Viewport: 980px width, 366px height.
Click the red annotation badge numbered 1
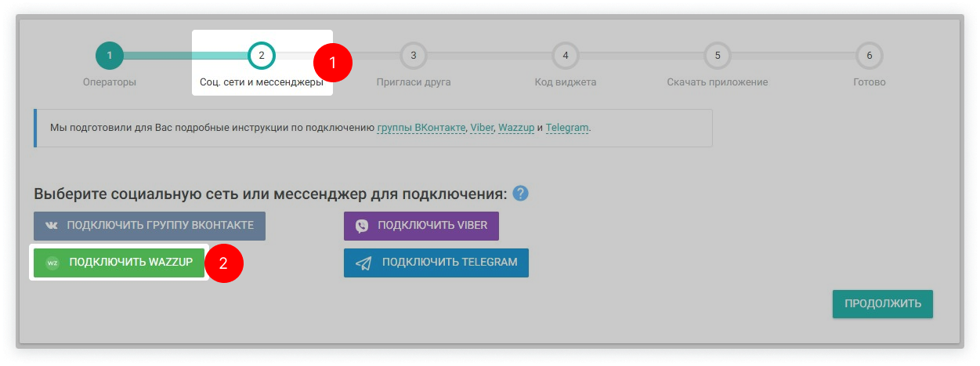[x=333, y=63]
